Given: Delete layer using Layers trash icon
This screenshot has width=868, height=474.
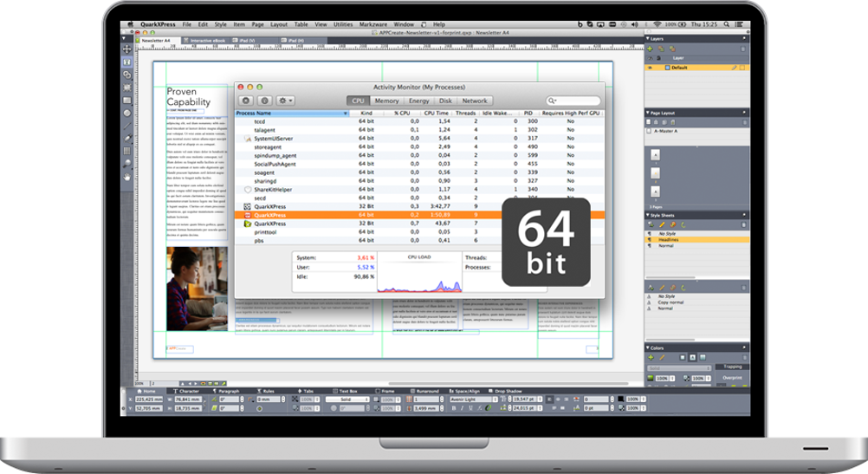Looking at the screenshot, I should 743,49.
